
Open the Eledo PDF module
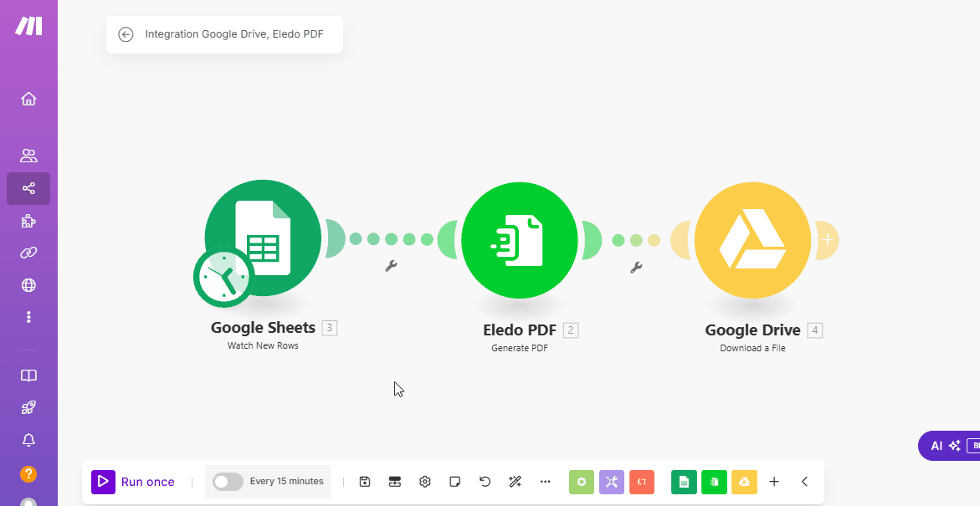(x=519, y=240)
